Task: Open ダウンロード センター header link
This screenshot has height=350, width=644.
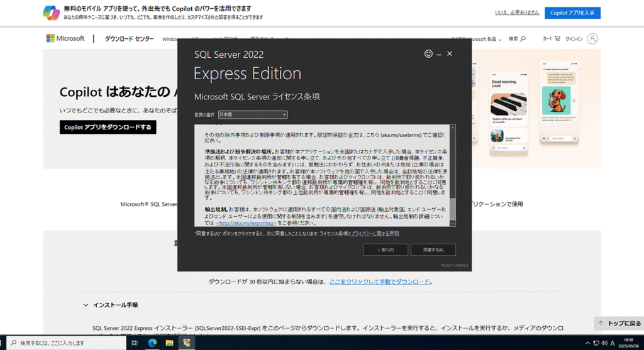Action: tap(130, 38)
